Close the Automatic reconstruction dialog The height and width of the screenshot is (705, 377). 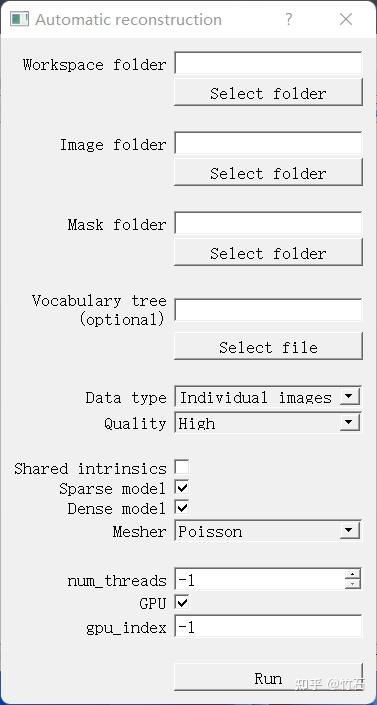coord(346,19)
